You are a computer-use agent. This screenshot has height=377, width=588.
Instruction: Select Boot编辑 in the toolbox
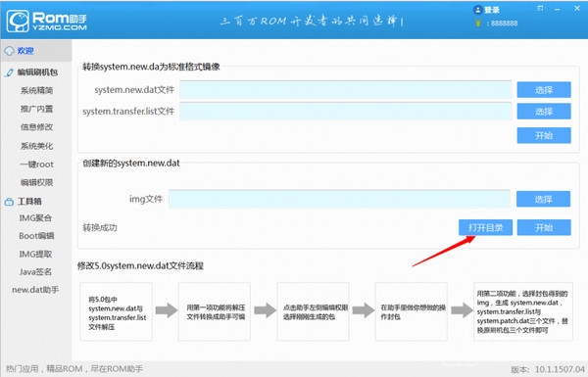pos(36,236)
